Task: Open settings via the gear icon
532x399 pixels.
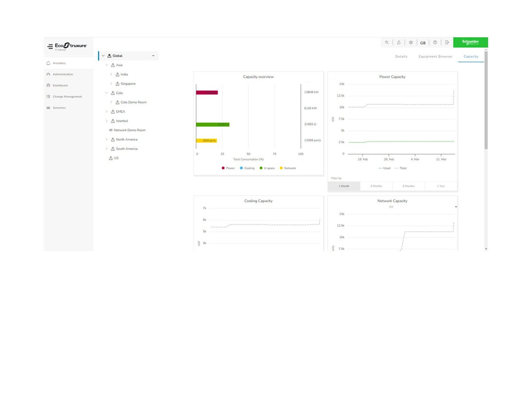Action: [411, 43]
